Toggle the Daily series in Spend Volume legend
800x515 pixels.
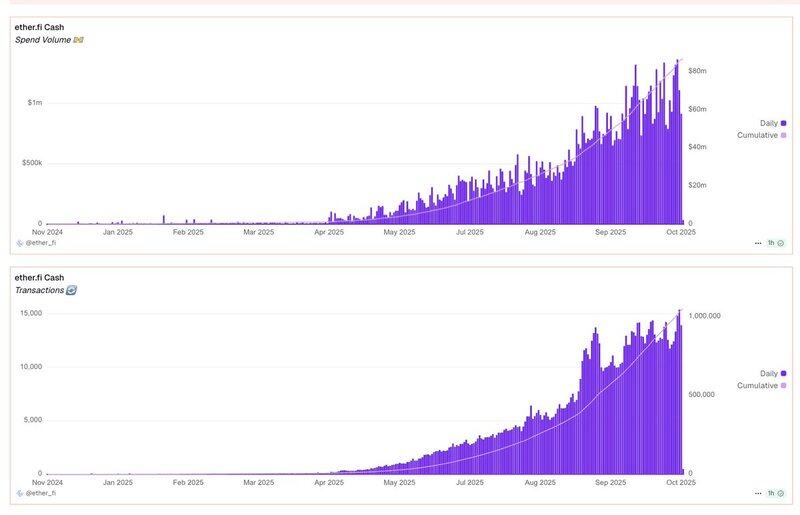click(768, 123)
